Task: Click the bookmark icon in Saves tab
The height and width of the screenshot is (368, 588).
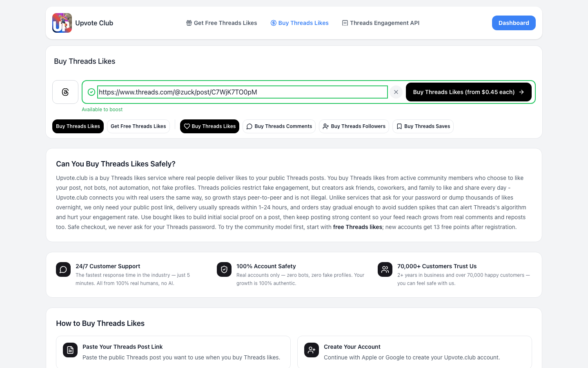Action: click(399, 126)
